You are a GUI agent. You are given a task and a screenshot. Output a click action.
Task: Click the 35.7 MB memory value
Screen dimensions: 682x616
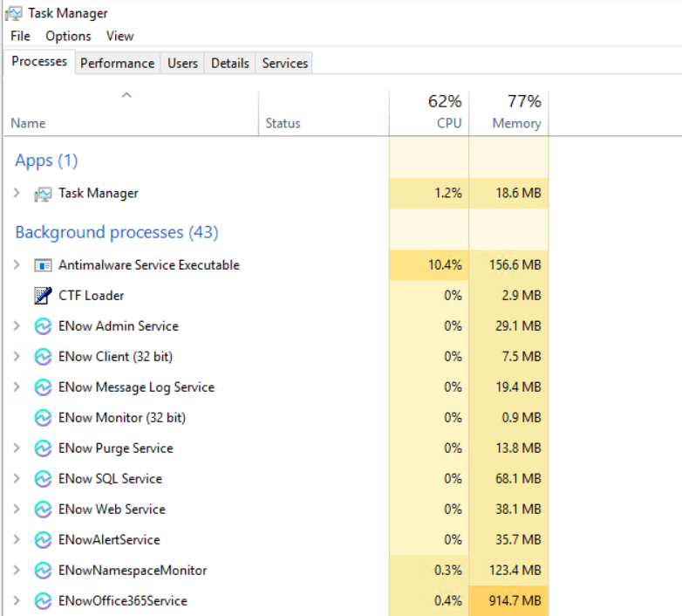(518, 540)
